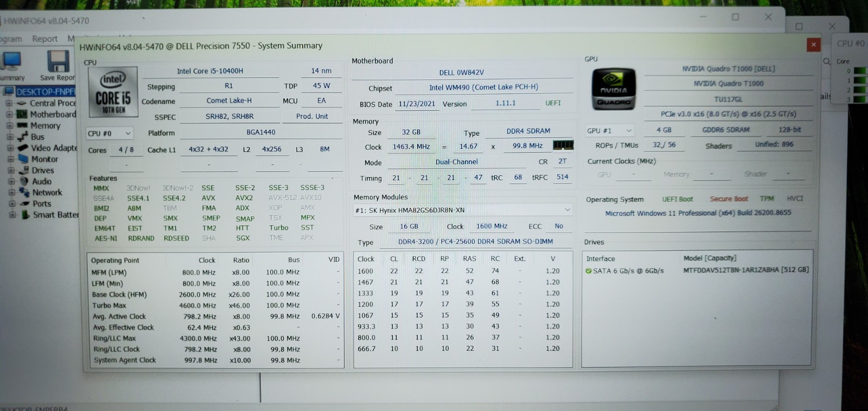
Task: Expand the Smart Battery tree node
Action: (12, 214)
